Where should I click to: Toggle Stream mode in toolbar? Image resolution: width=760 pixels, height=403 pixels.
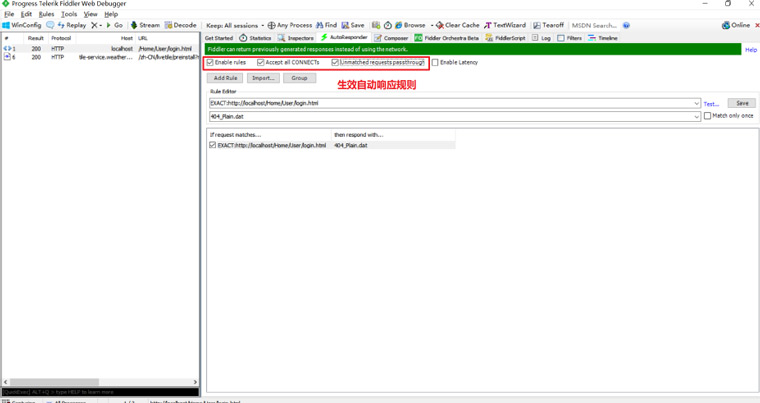tap(145, 25)
